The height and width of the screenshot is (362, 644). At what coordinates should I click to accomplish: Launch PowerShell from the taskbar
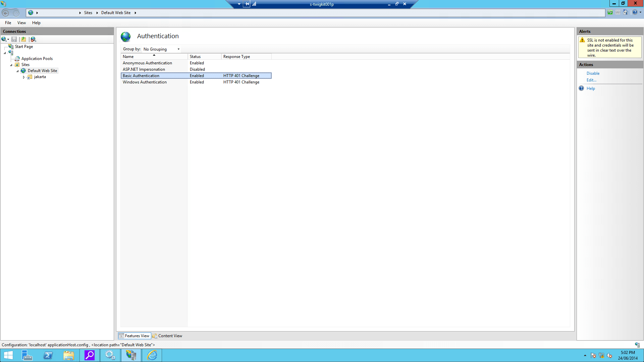coord(48,355)
